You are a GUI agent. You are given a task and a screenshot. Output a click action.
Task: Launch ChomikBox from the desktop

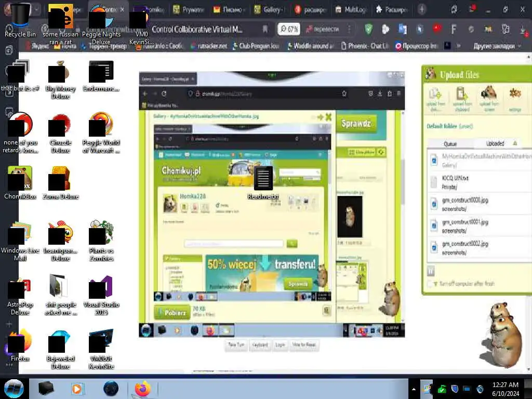pos(20,182)
